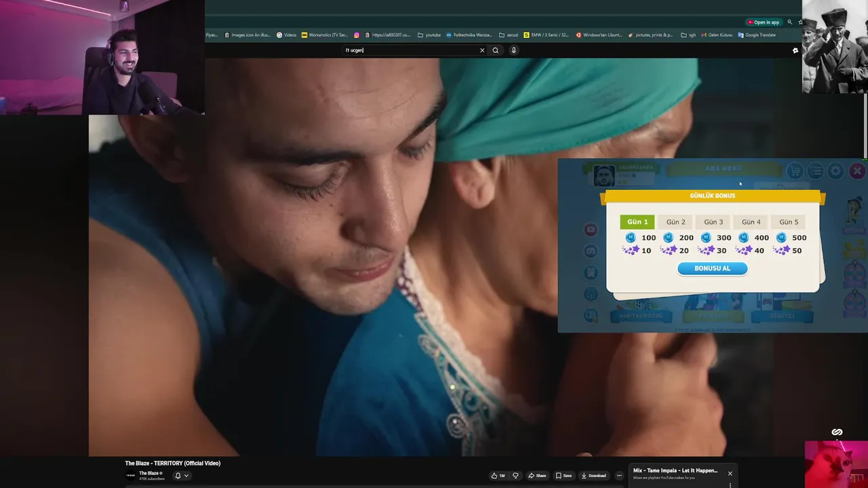Dislike the video with thumbs down
Viewport: 868px width, 488px height.
(515, 476)
